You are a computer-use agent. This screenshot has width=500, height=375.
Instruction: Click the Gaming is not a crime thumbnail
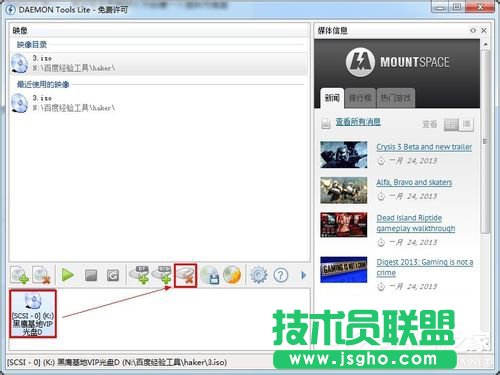(x=344, y=270)
